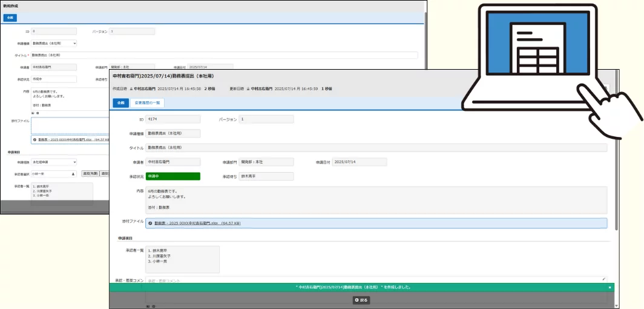Select the 全般 tab in 新規作成 window
The width and height of the screenshot is (644, 309).
click(10, 18)
